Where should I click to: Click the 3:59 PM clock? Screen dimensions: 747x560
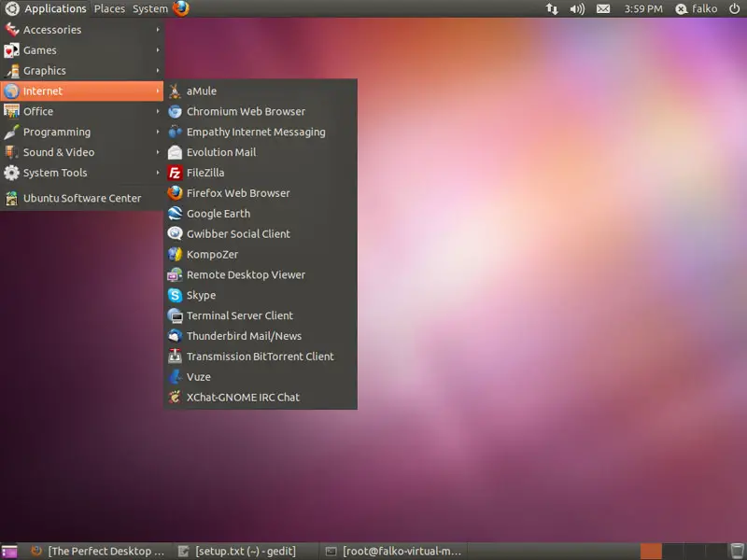643,8
